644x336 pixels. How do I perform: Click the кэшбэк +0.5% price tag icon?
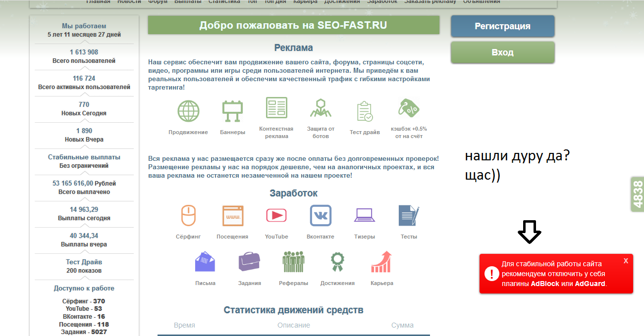click(409, 108)
